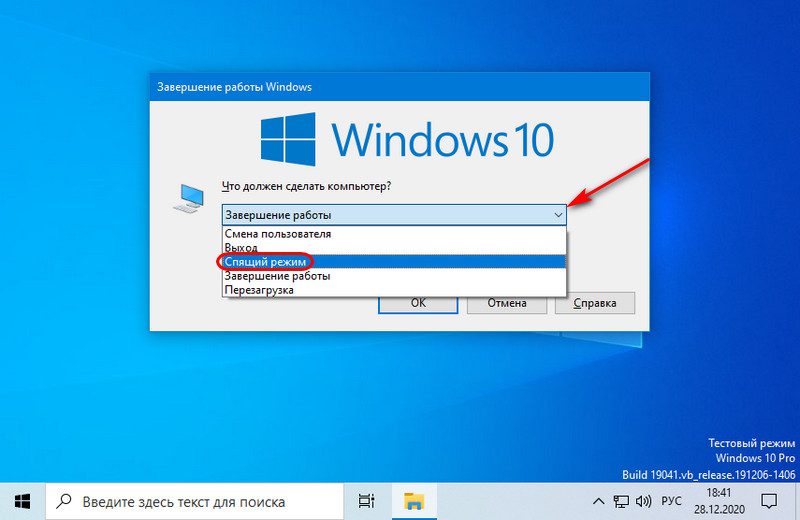The height and width of the screenshot is (520, 800).
Task: Click the taskbar search box
Action: point(194,502)
